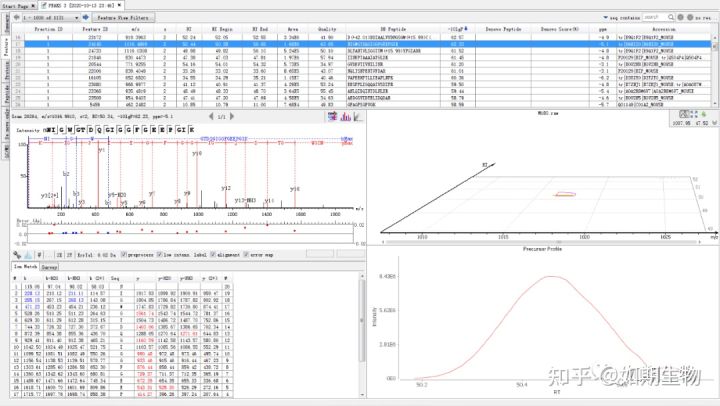
Task: Click the next search result button
Action: (x=690, y=17)
